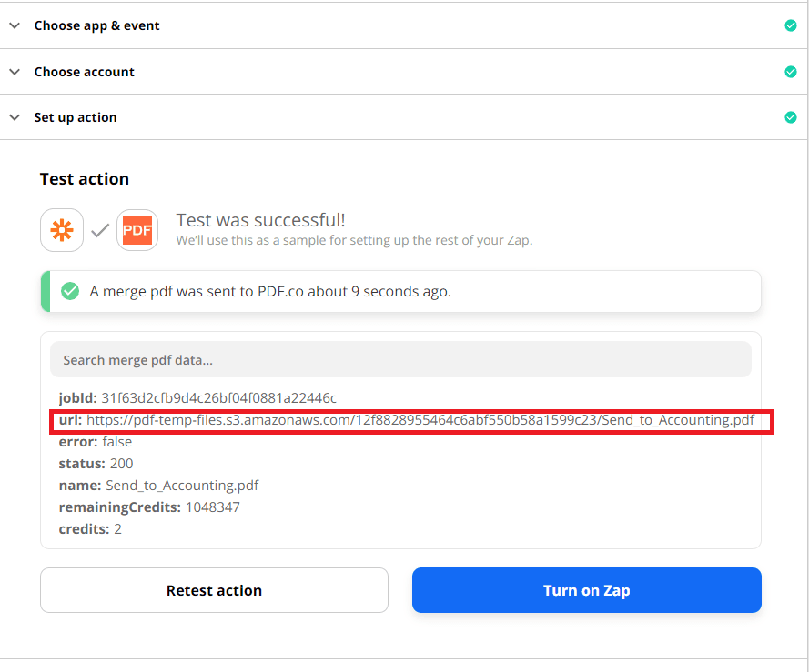Image resolution: width=809 pixels, height=672 pixels.
Task: Click green checkmark beside Set up action
Action: (790, 117)
